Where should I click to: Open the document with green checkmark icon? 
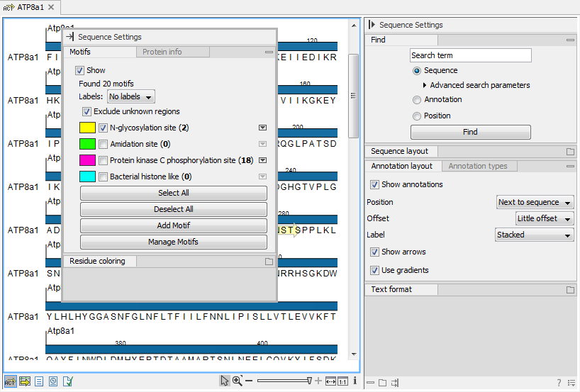click(68, 381)
